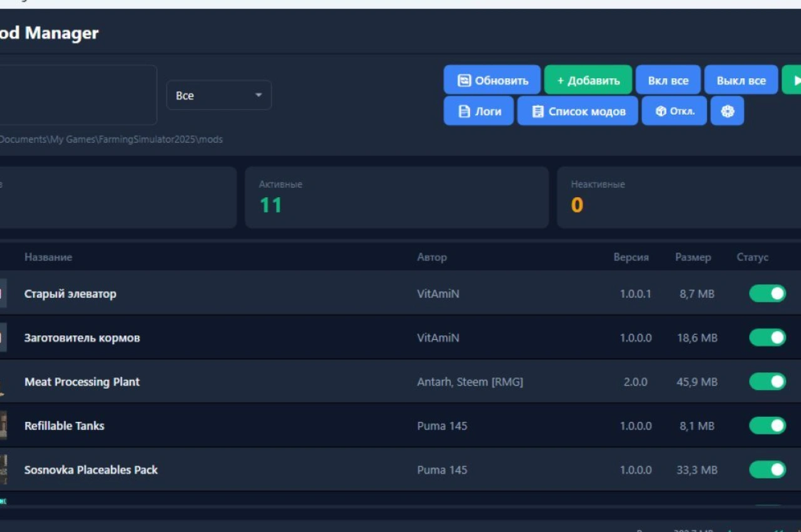Click the gear settings icon button
The width and height of the screenshot is (801, 532).
click(727, 111)
